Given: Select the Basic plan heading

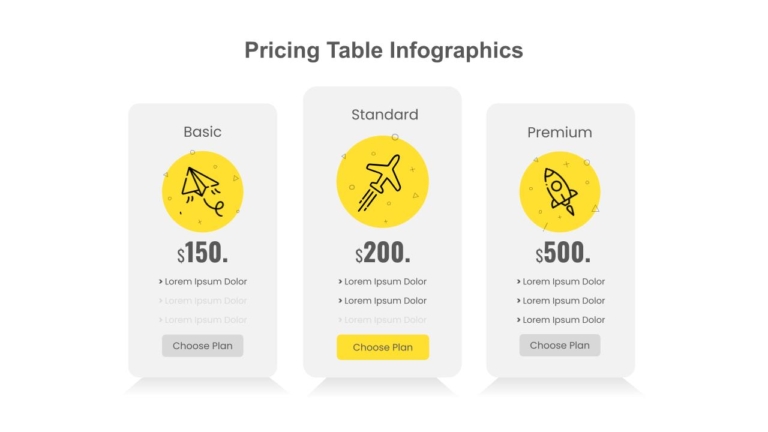Looking at the screenshot, I should point(202,132).
